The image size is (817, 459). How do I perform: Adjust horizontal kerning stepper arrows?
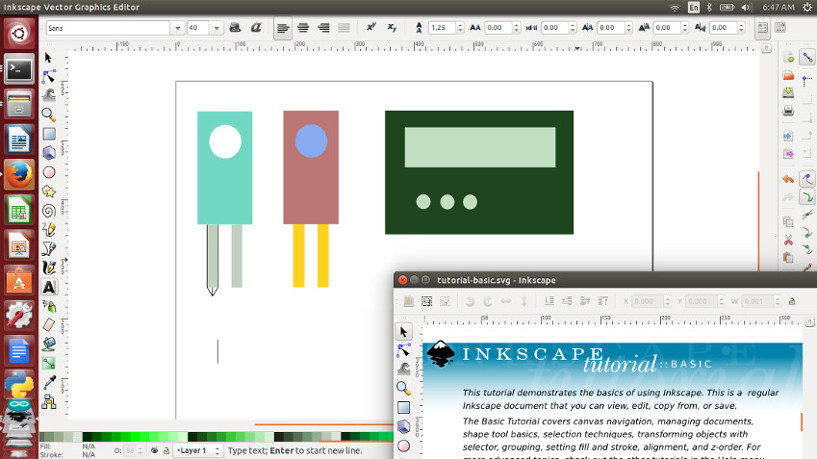pyautogui.click(x=628, y=28)
